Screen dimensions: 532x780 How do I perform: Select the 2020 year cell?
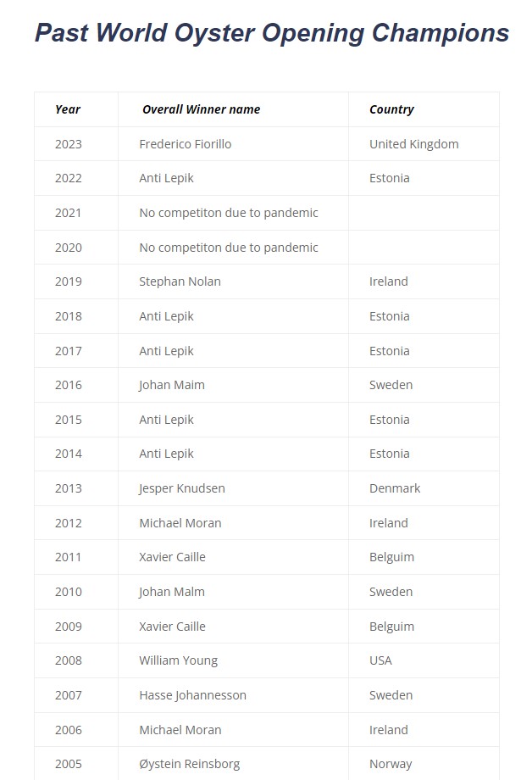click(x=69, y=248)
